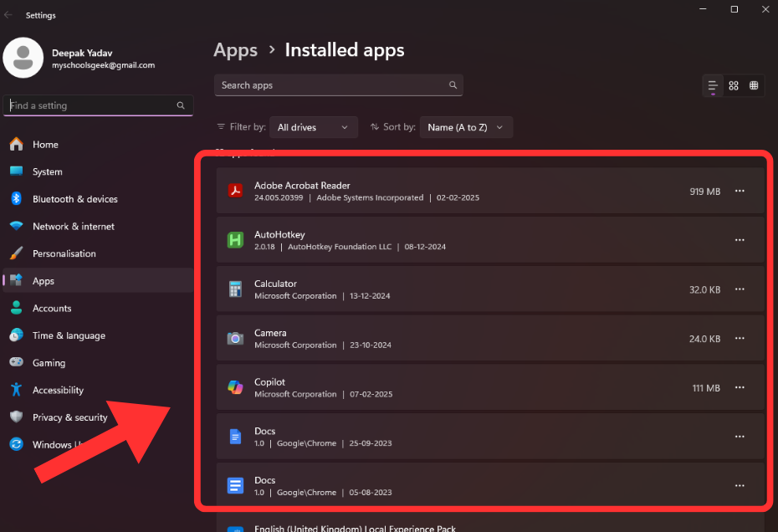This screenshot has height=532, width=778.
Task: Focus the Search apps field
Action: (x=339, y=84)
